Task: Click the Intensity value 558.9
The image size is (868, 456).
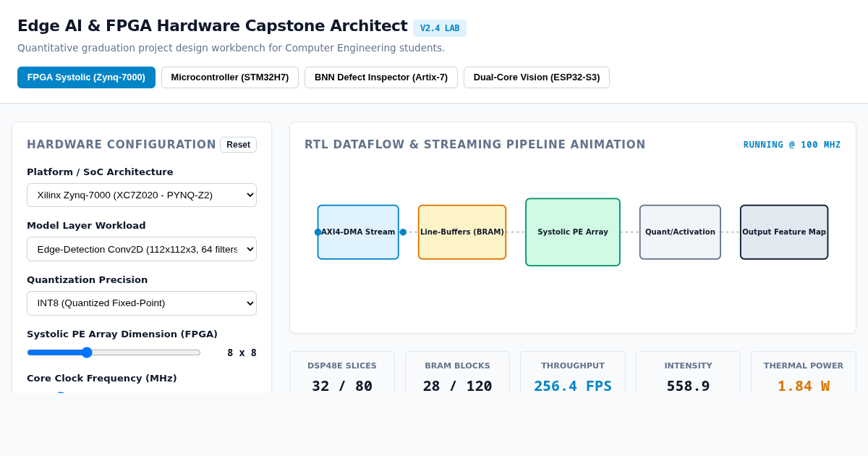Action: click(688, 386)
